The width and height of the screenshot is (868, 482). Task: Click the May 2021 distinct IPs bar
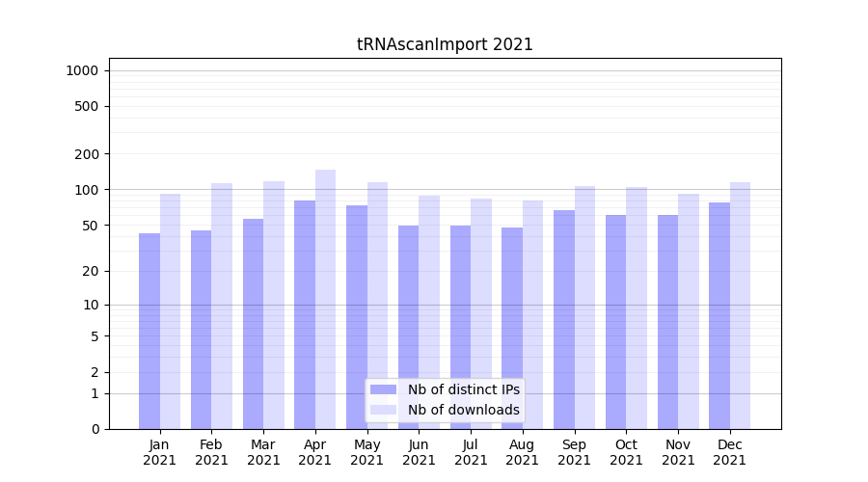[357, 316]
